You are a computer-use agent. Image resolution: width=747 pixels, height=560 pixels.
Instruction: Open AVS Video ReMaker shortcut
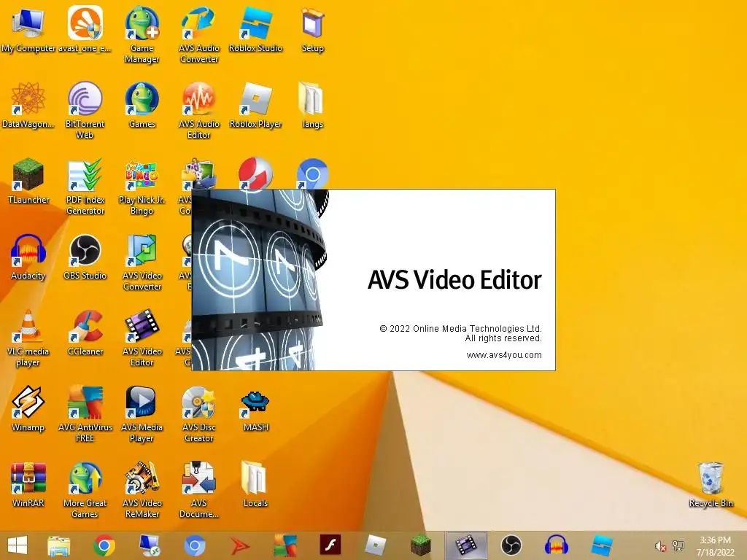pyautogui.click(x=142, y=489)
